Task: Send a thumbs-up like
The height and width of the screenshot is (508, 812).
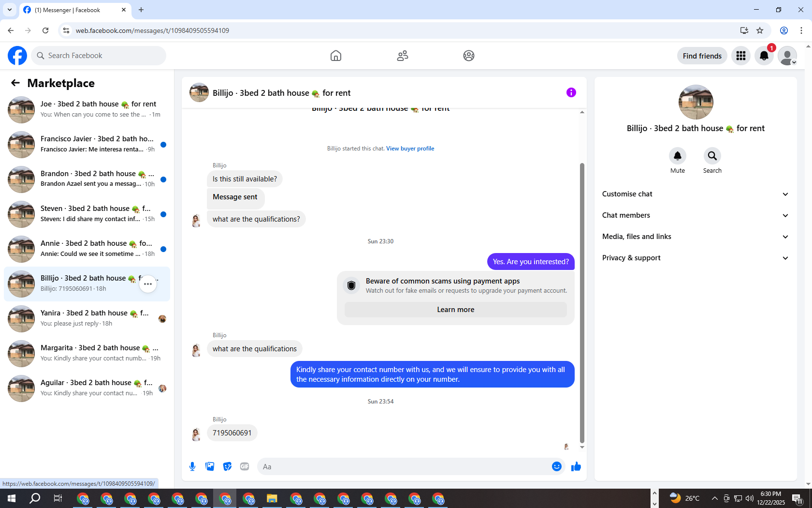Action: [x=576, y=466]
